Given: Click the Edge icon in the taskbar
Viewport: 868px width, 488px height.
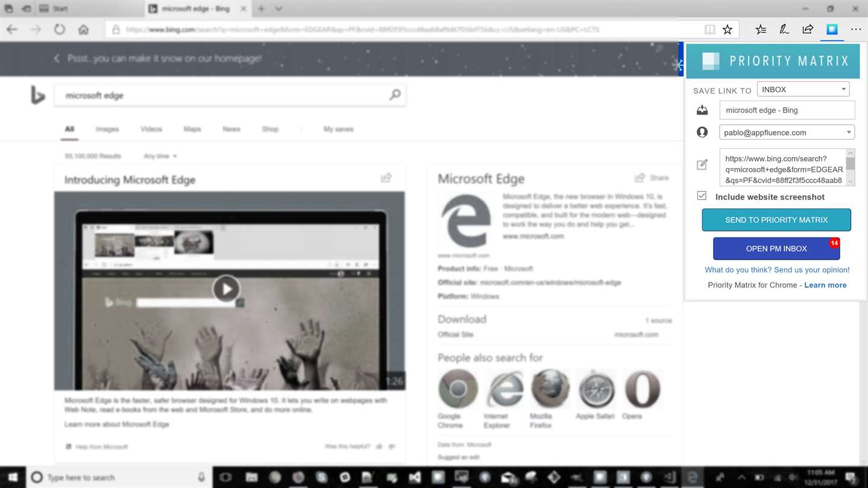Looking at the screenshot, I should pos(692,477).
